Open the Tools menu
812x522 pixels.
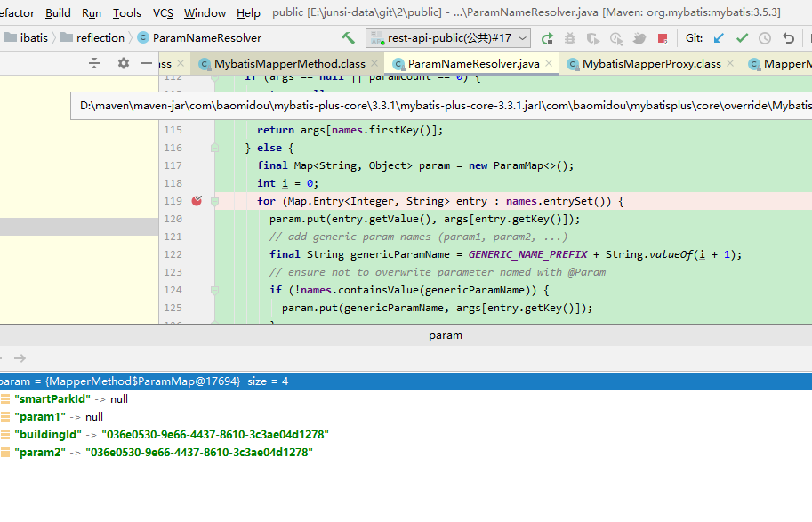coord(127,13)
